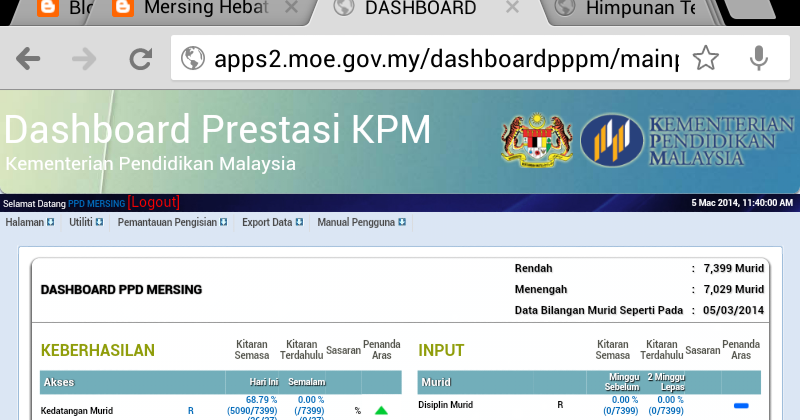
Task: Click the R link beside Kedatangan Murid
Action: pos(191,411)
